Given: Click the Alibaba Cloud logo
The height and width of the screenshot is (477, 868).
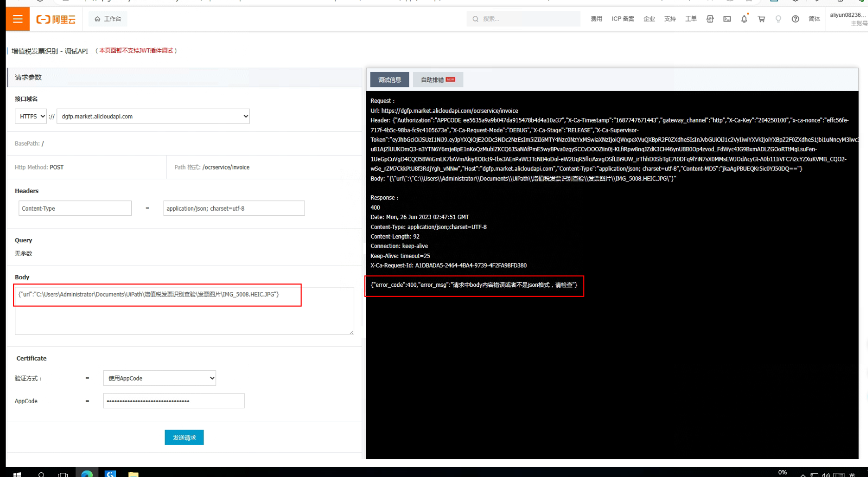Looking at the screenshot, I should [56, 19].
